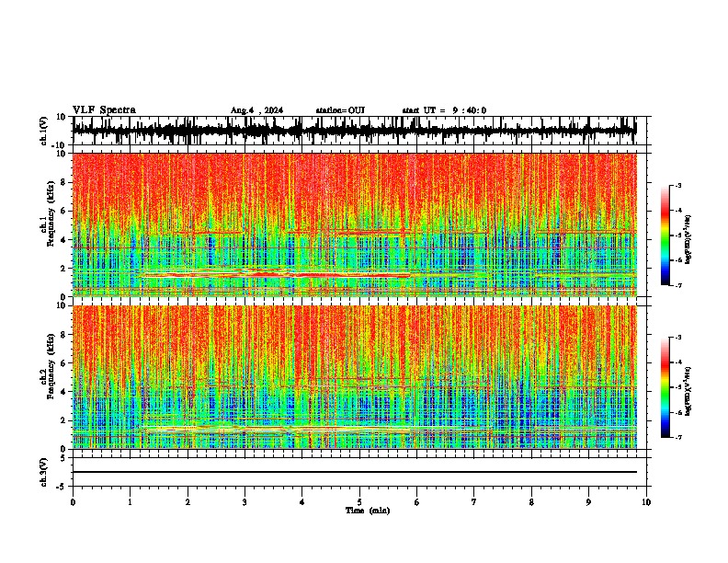Viewport: 728px width, 563px height.
Task: Click the ch.2 colorbar 'log(PSD)' unit label
Action: click(688, 391)
